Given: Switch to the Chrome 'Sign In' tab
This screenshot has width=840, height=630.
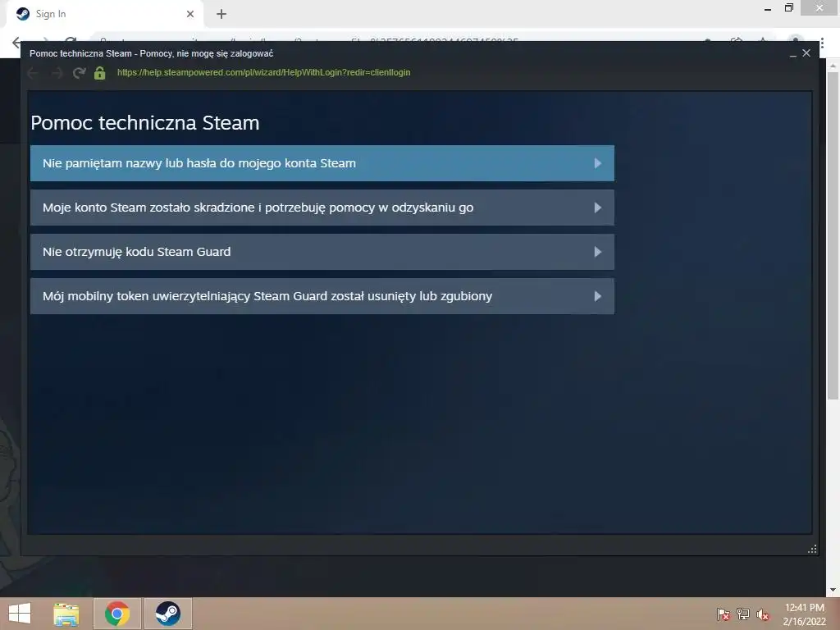Looking at the screenshot, I should [x=104, y=14].
